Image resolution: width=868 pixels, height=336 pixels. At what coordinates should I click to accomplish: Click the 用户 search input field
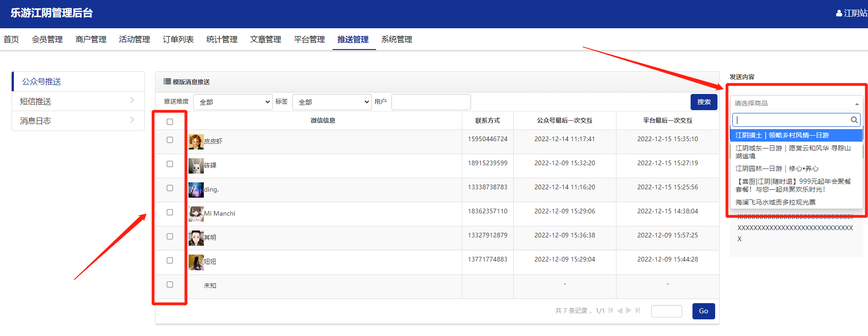[431, 102]
